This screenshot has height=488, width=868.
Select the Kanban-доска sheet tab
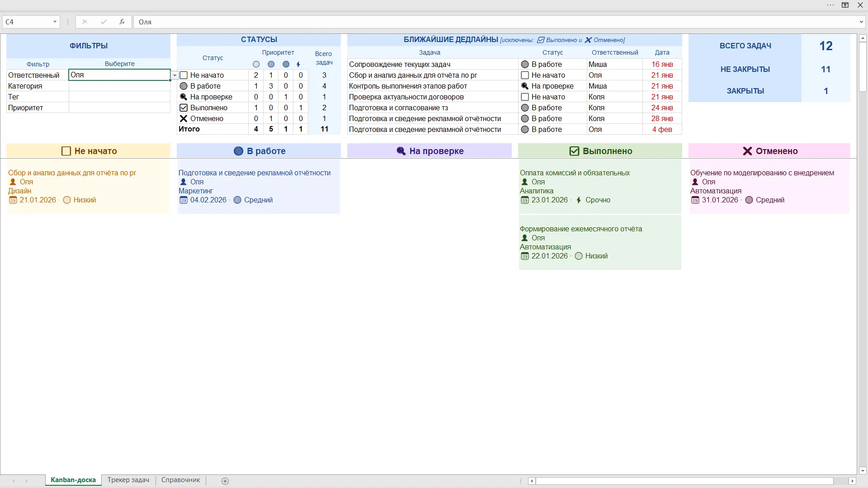tap(73, 480)
